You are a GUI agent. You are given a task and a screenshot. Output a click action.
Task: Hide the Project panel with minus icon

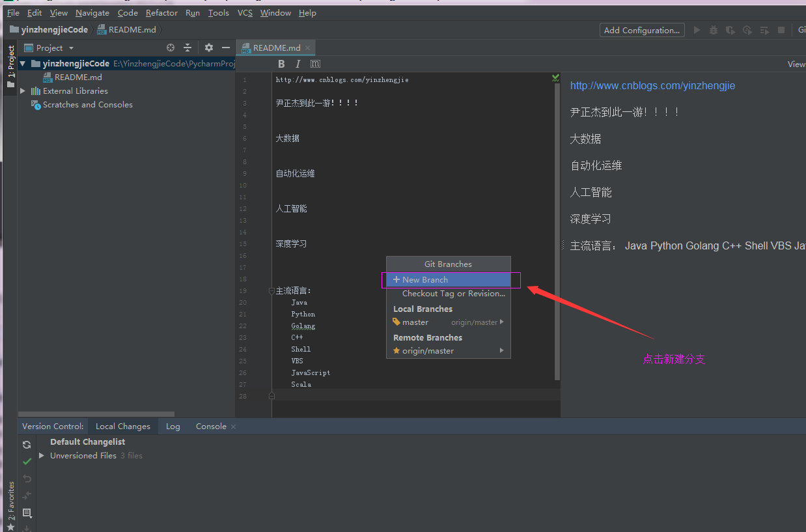[226, 48]
